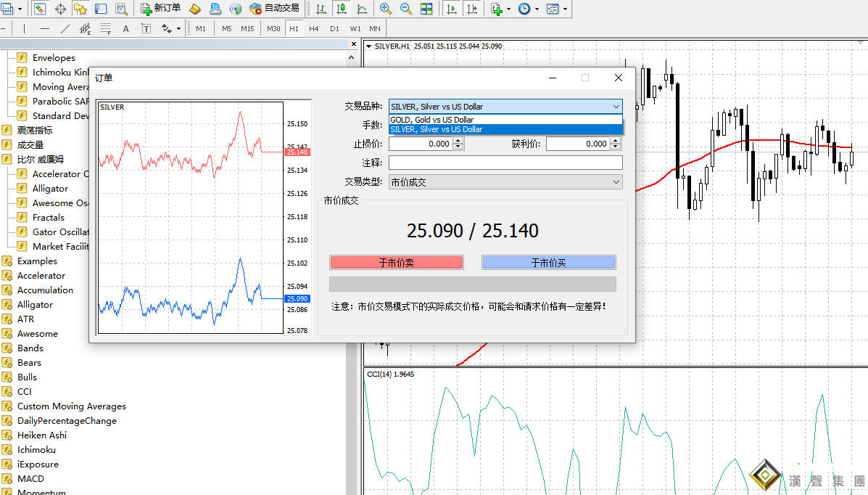Click the periods clock icon
This screenshot has width=868, height=495.
[524, 9]
